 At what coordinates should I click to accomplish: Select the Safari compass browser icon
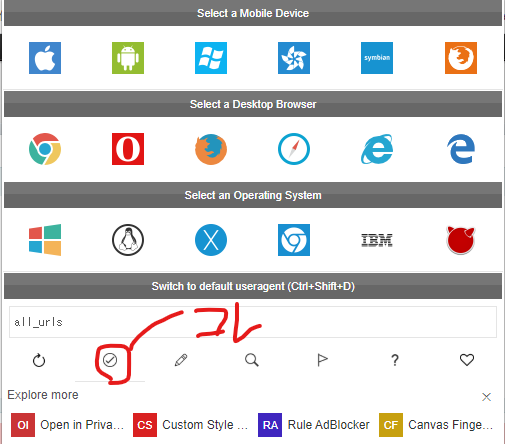click(x=294, y=149)
